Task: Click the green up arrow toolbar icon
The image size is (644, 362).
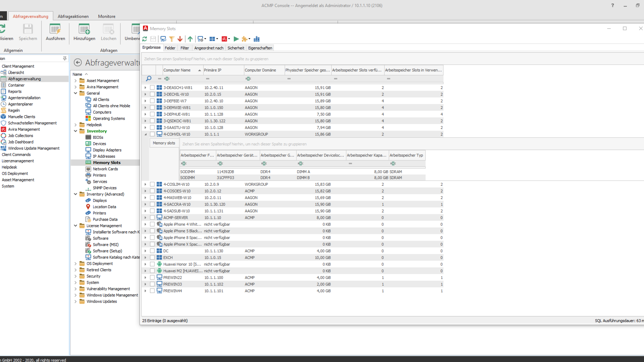Action: point(190,39)
